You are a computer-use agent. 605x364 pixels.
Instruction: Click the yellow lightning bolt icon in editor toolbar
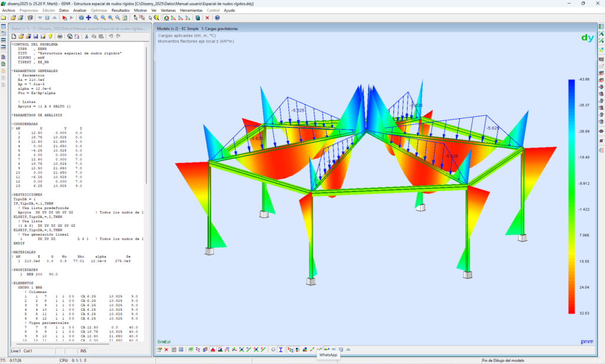[50, 36]
